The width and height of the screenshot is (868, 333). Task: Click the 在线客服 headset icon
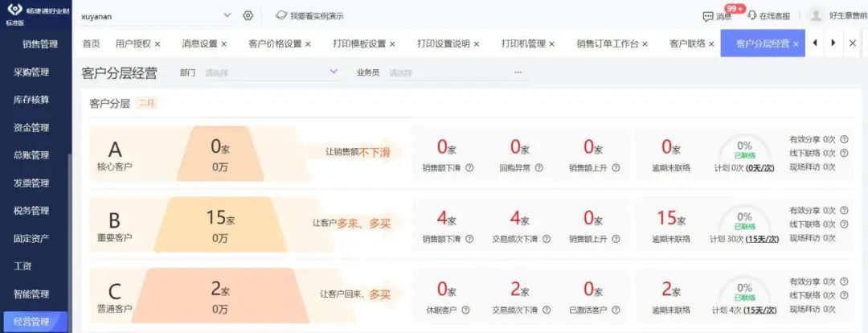pos(752,16)
